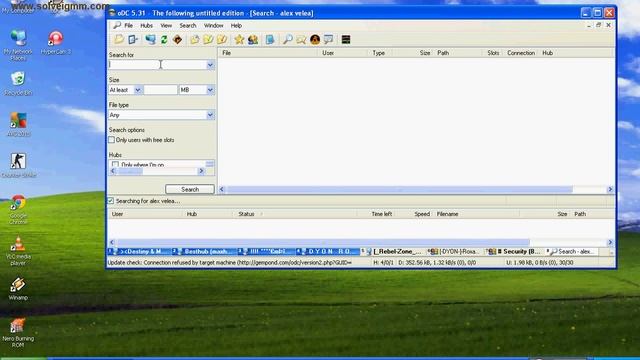Click the blue notepad toolbar icon
This screenshot has height=360, width=640.
(270, 40)
